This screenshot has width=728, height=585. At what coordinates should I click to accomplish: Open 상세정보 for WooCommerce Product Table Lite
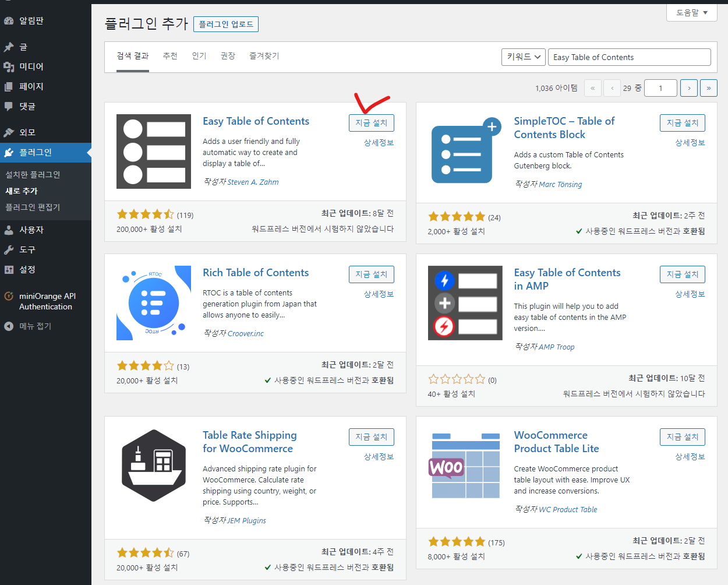[x=690, y=457]
